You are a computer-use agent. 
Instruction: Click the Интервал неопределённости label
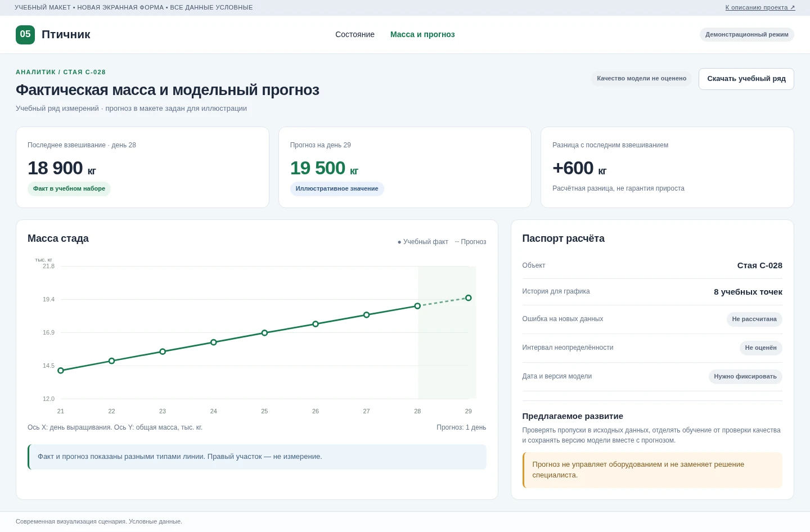click(568, 348)
